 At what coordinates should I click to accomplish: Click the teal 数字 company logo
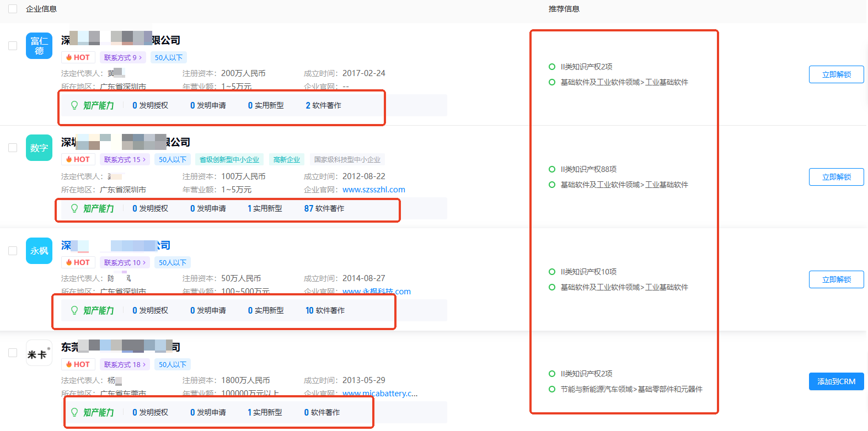pos(39,148)
